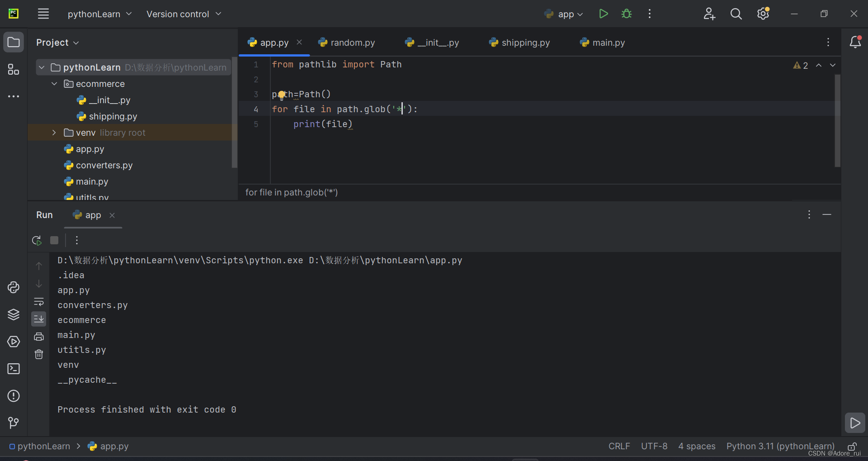Open the main hamburger menu
The width and height of the screenshot is (868, 461).
point(43,14)
